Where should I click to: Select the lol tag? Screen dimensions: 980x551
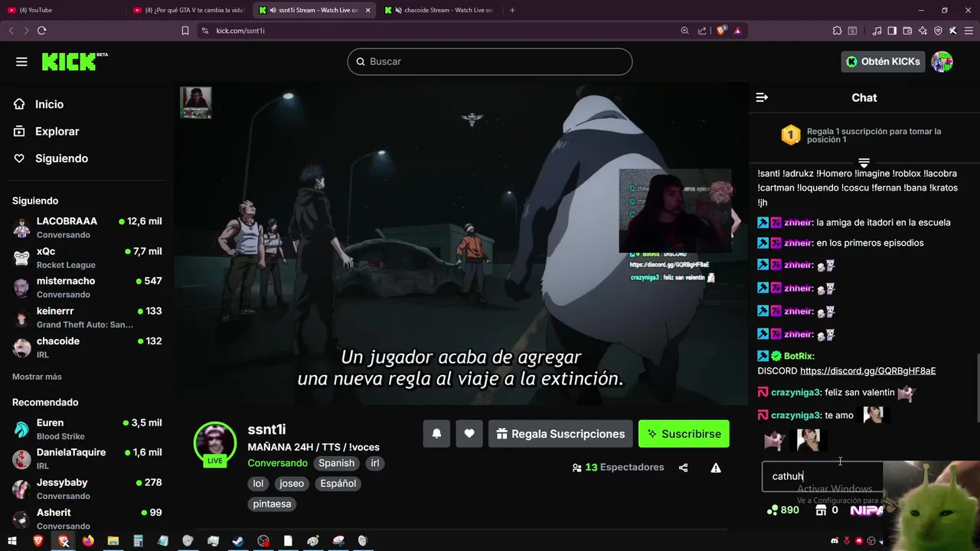coord(258,484)
